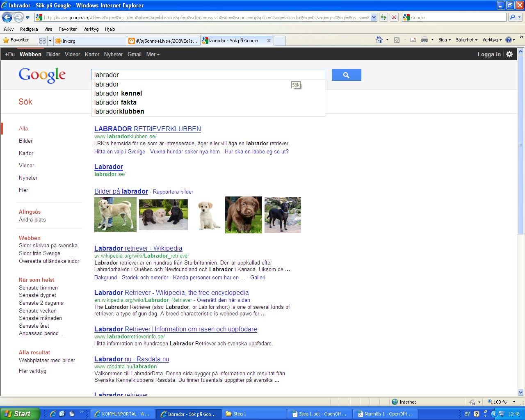The image size is (525, 420).
Task: Switch to the Inkorg tab
Action: click(90, 41)
